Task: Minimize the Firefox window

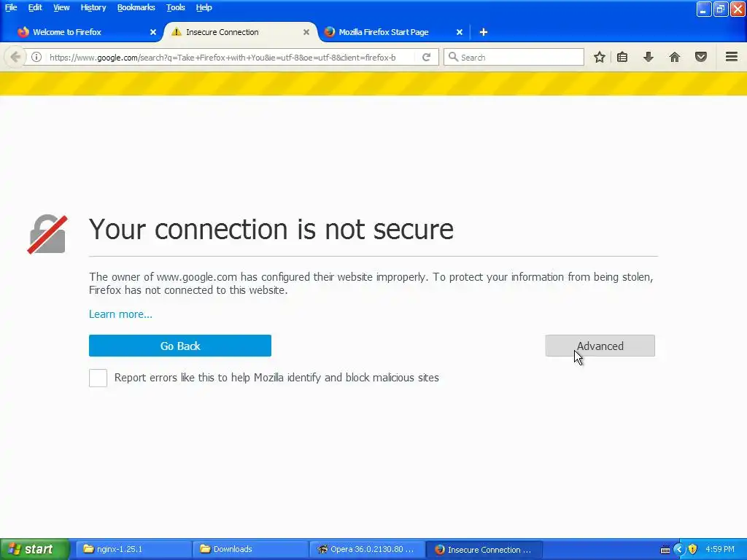Action: pyautogui.click(x=703, y=9)
